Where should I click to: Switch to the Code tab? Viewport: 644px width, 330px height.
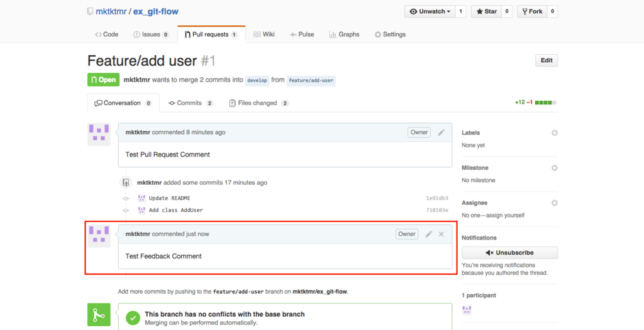(x=107, y=35)
